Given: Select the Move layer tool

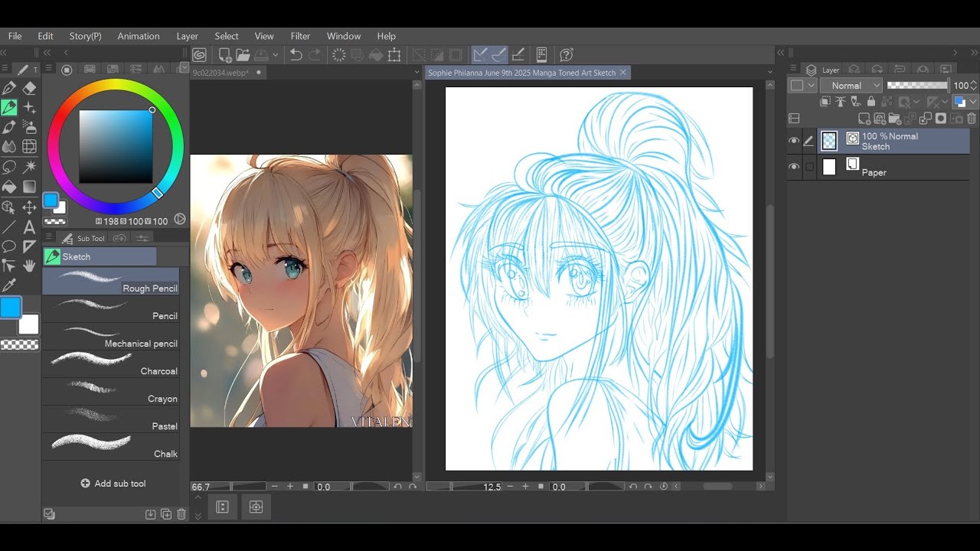Looking at the screenshot, I should click(30, 207).
